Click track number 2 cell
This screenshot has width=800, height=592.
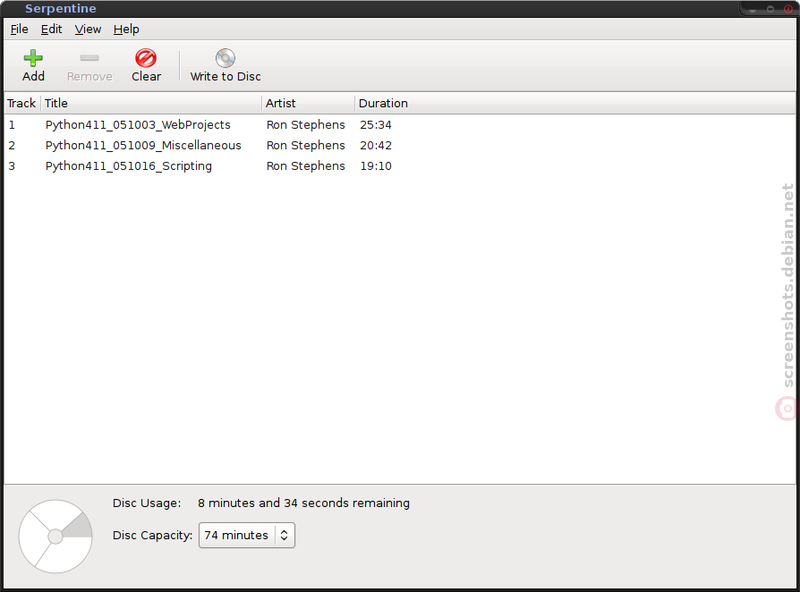[x=12, y=145]
